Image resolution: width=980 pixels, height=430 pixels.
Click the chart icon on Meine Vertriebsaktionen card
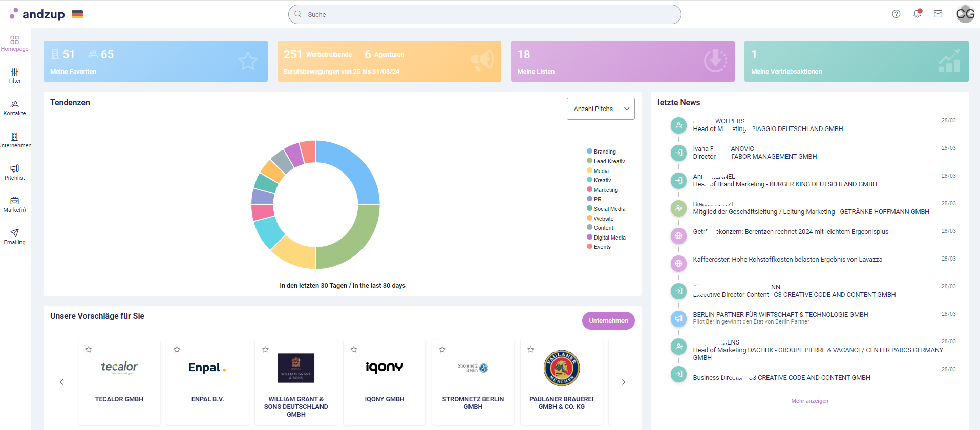tap(949, 61)
